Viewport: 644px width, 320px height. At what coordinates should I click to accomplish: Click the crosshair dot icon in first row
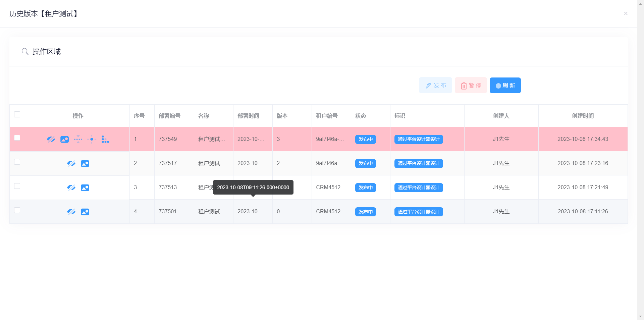pyautogui.click(x=92, y=139)
